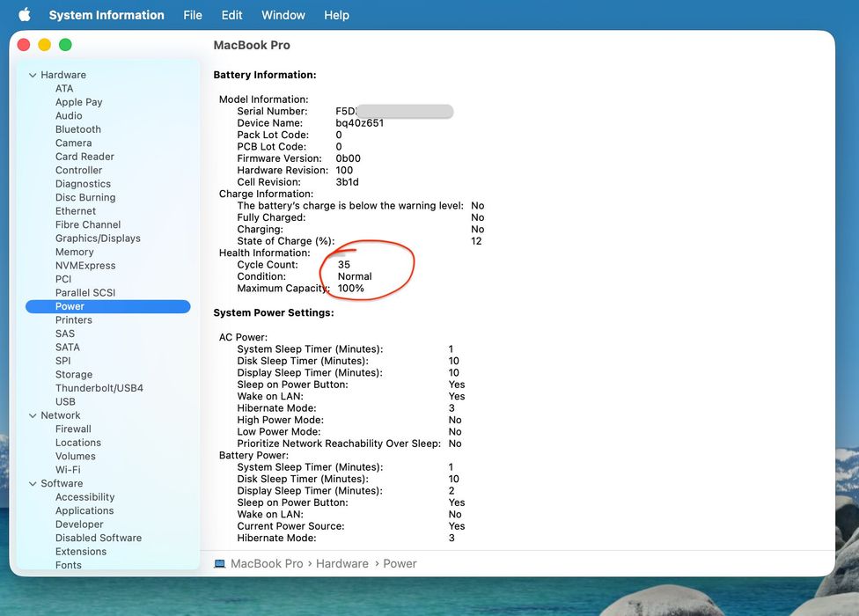Select SPI in the sidebar

click(x=63, y=361)
